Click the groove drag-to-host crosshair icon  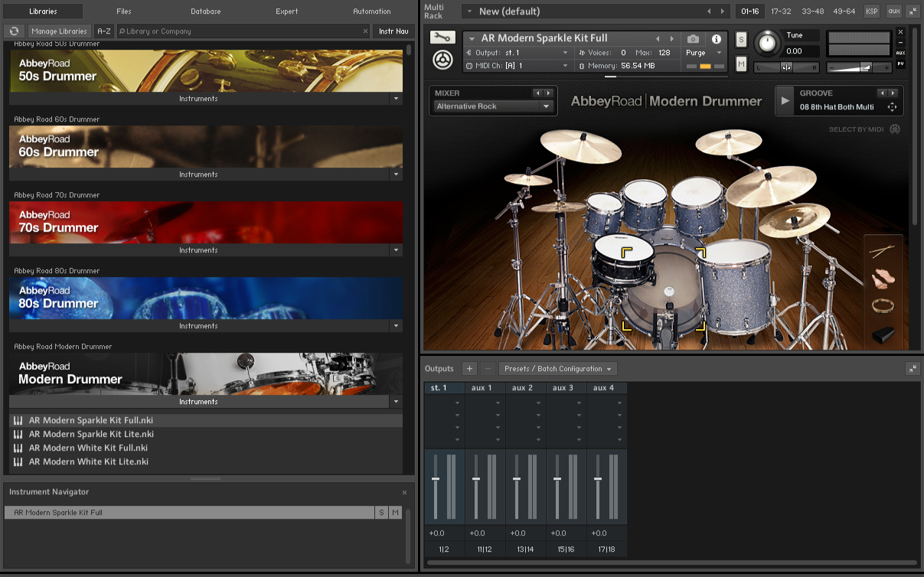(892, 107)
